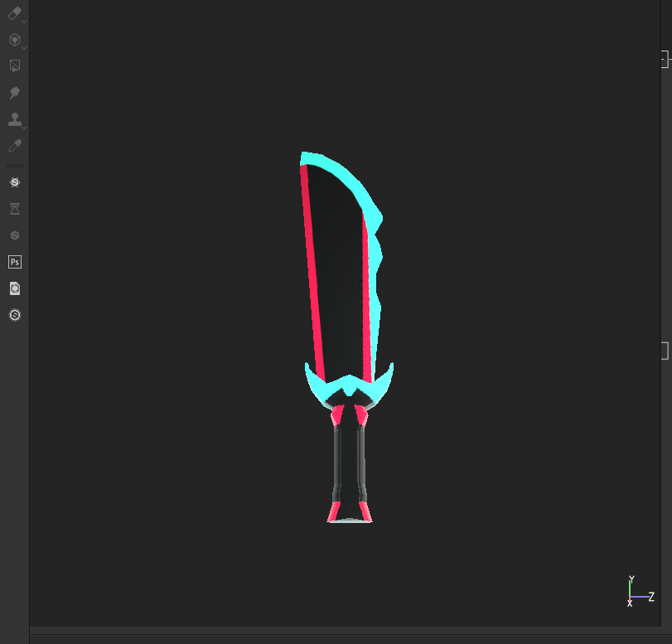Viewport: 672px width, 644px height.
Task: Click the bottom Substance Share sidebar icon
Action: tap(14, 315)
